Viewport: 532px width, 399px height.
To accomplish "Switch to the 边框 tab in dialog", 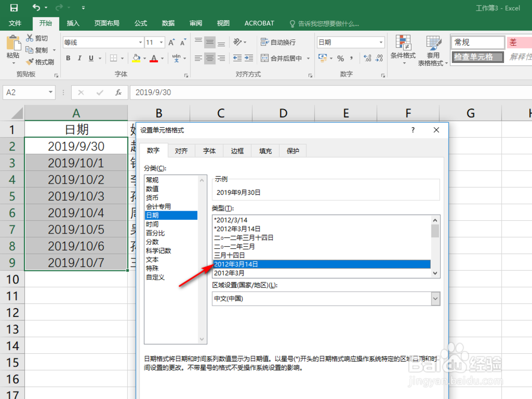I will [237, 151].
